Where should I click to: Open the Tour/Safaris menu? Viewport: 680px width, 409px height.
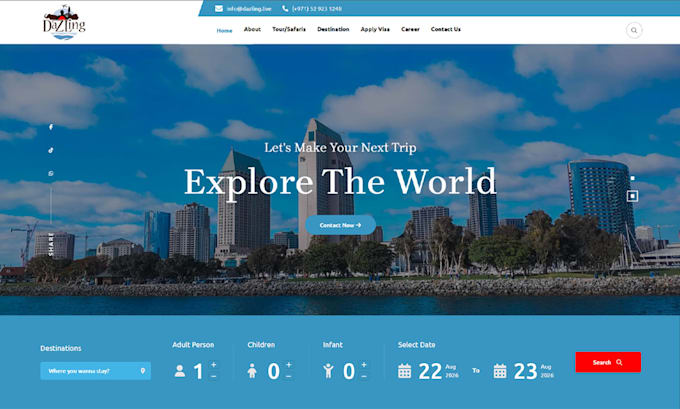coord(289,29)
